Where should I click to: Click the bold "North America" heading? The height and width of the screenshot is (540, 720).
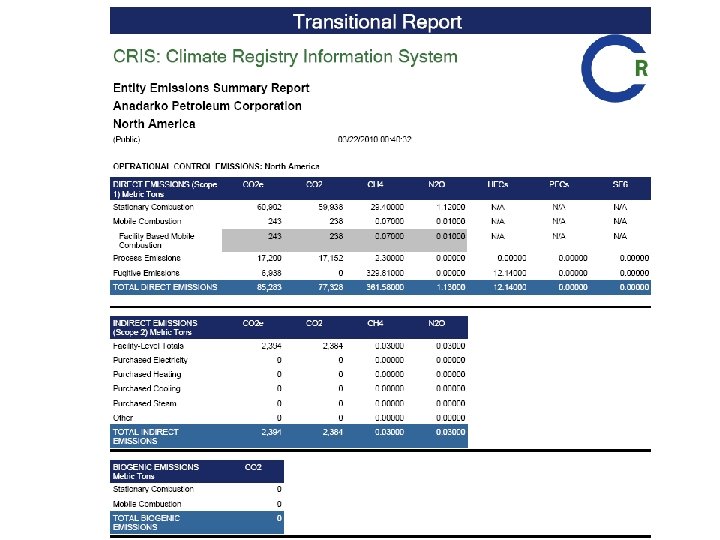click(x=154, y=124)
